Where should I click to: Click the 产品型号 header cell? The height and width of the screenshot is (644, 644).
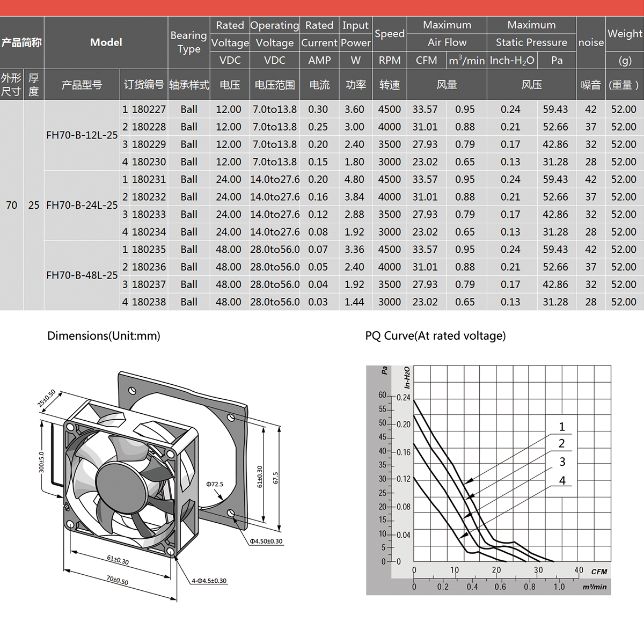pyautogui.click(x=82, y=85)
